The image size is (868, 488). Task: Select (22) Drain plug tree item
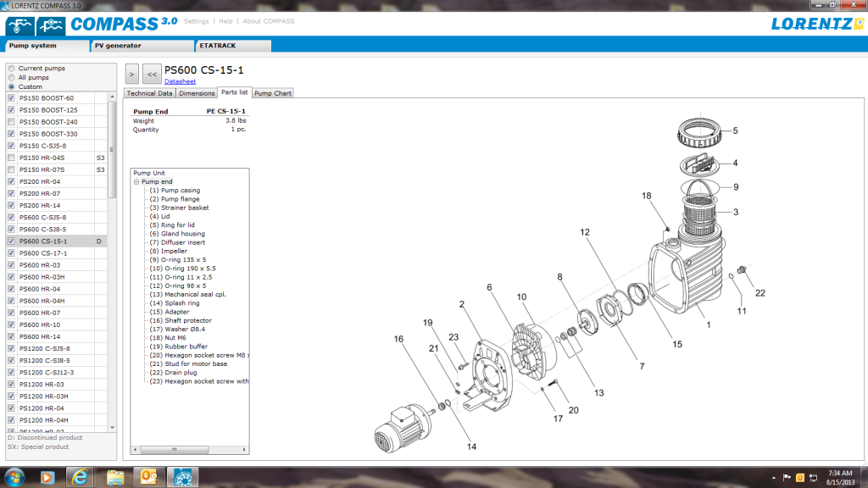pos(173,373)
